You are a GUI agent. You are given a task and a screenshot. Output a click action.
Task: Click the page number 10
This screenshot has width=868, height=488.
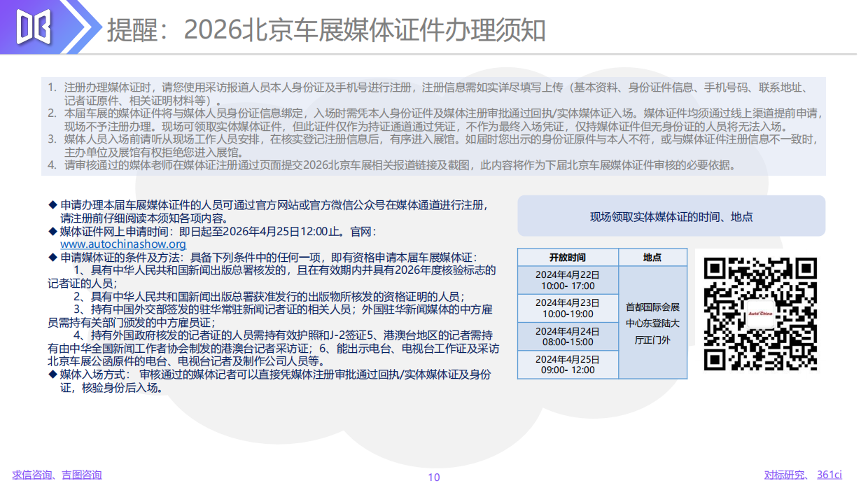434,477
